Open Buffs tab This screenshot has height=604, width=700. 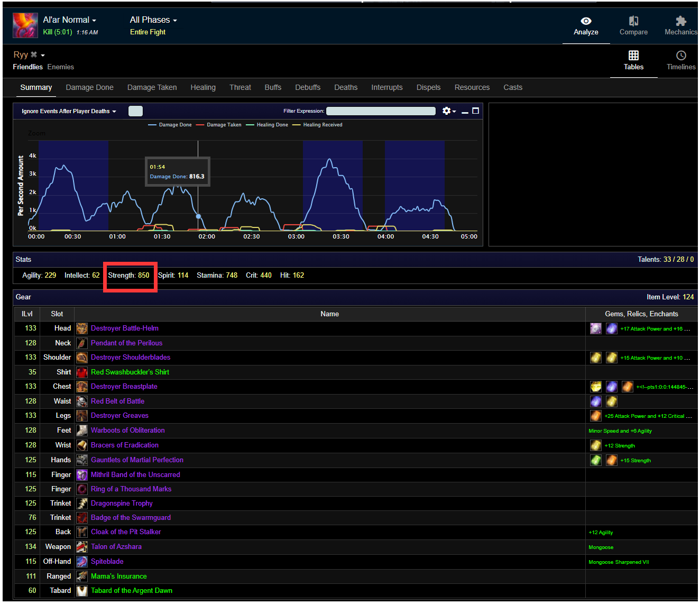[x=273, y=87]
